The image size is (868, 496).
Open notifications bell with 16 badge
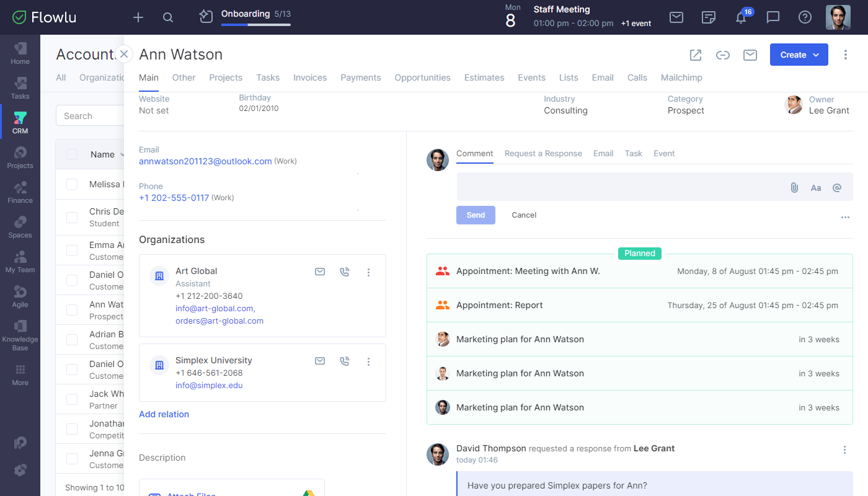coord(742,17)
